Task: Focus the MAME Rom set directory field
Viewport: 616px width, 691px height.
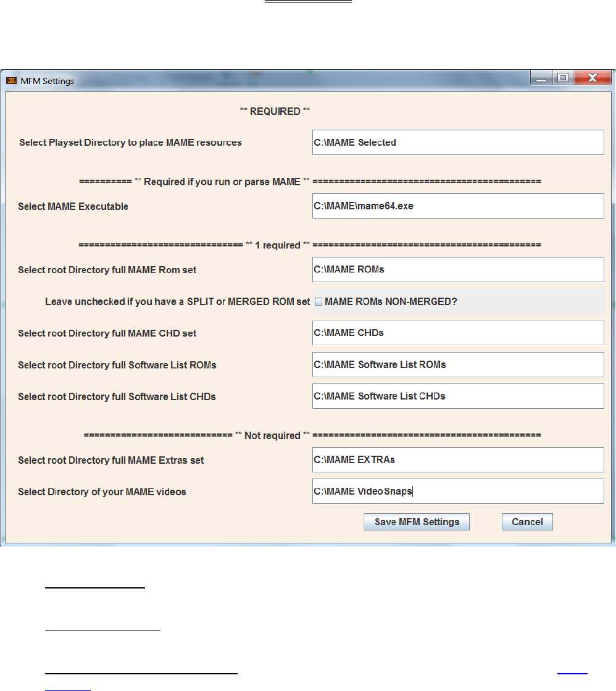Action: click(x=458, y=269)
